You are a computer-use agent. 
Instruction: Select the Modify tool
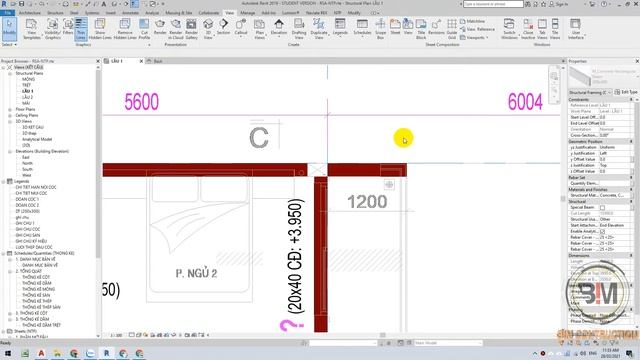tap(9, 29)
